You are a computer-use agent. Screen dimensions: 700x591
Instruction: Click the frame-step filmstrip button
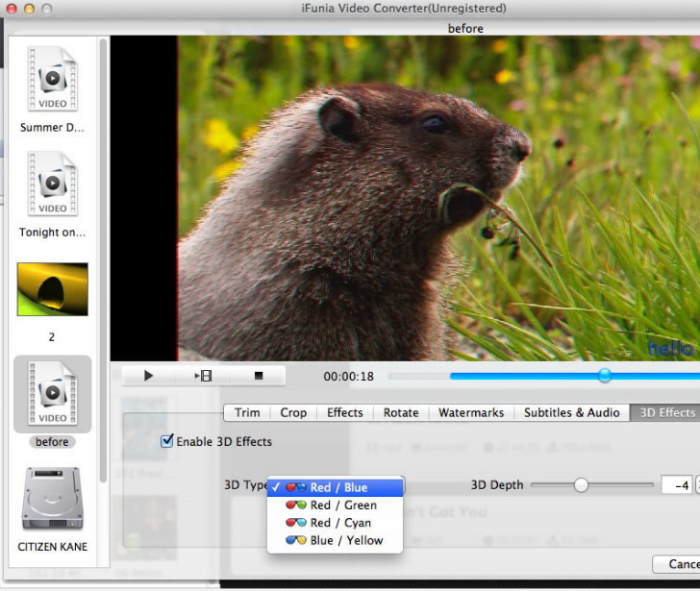coord(203,376)
